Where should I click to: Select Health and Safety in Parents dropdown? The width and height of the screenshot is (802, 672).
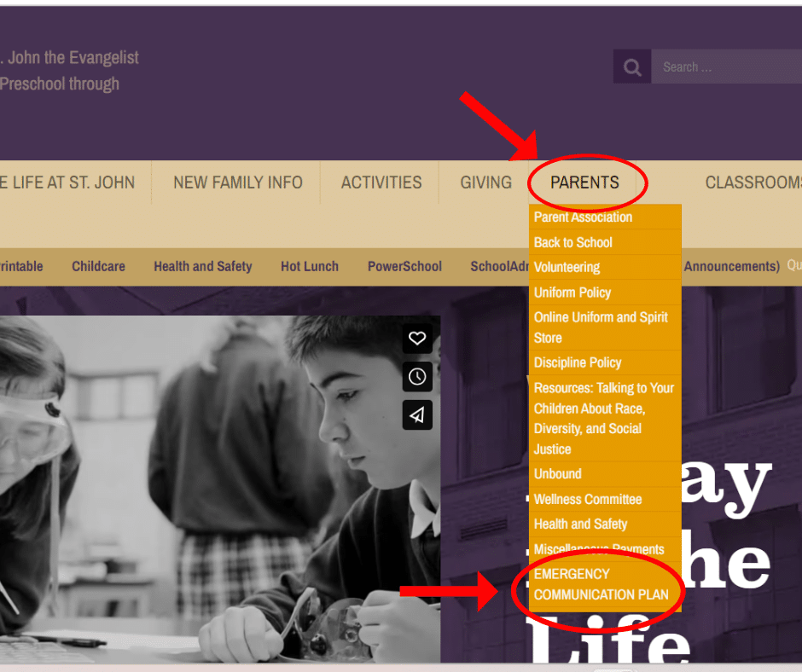click(x=605, y=524)
